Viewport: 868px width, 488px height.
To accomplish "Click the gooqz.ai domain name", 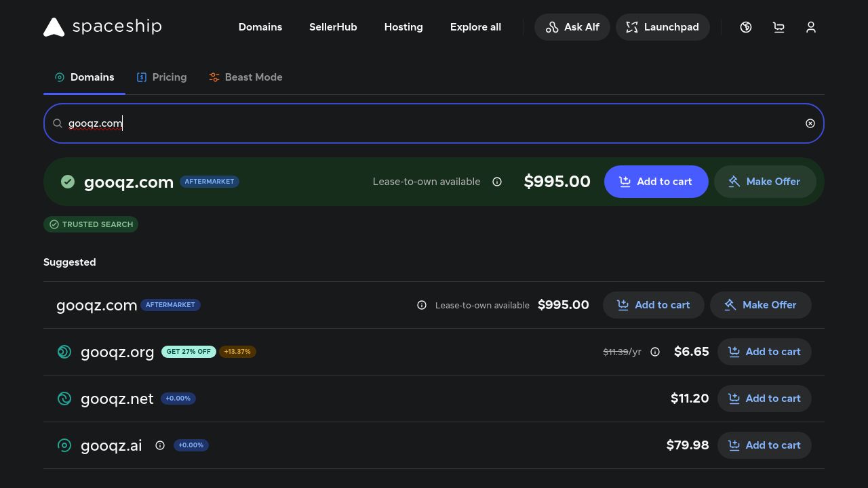I will pos(111,445).
